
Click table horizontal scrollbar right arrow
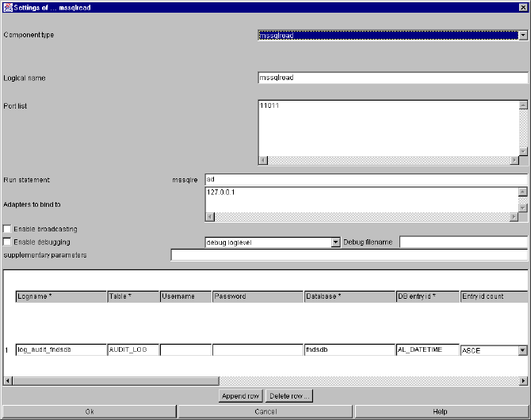523,380
